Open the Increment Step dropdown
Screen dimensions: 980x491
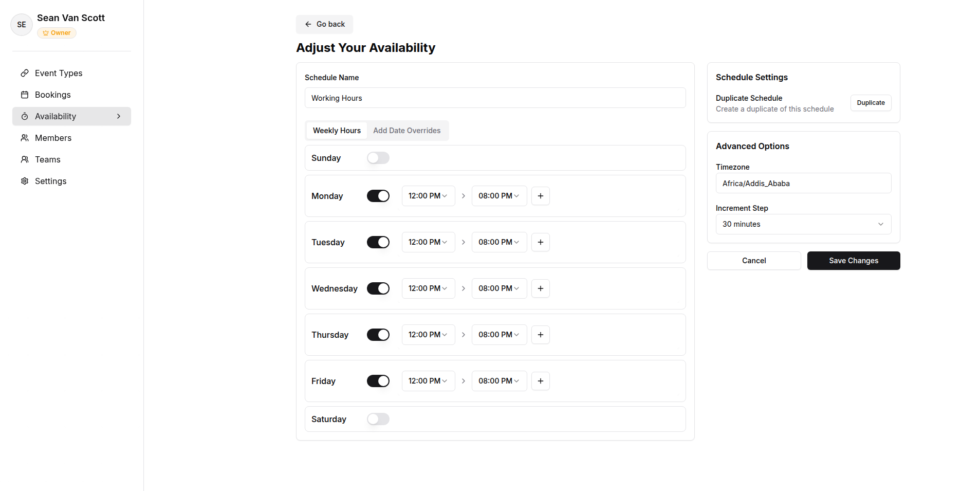803,224
